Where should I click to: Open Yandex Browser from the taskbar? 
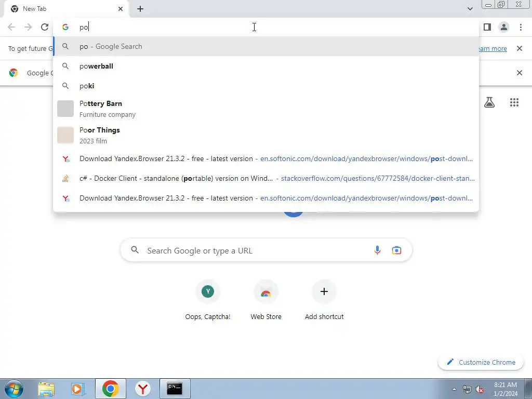pos(143,389)
